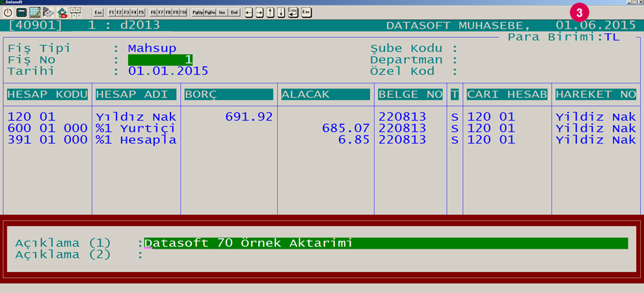Click the CARI HESAB column header
The height and width of the screenshot is (293, 644).
click(x=507, y=94)
